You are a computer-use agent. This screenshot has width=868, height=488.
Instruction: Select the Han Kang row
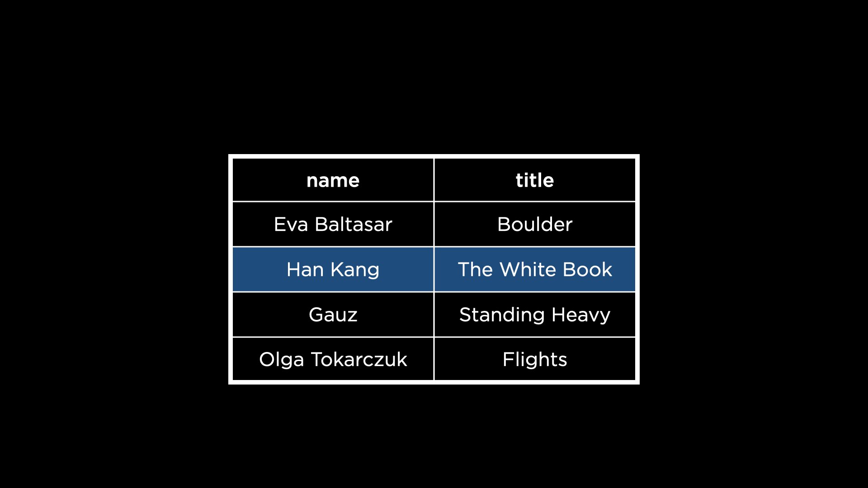pyautogui.click(x=434, y=269)
